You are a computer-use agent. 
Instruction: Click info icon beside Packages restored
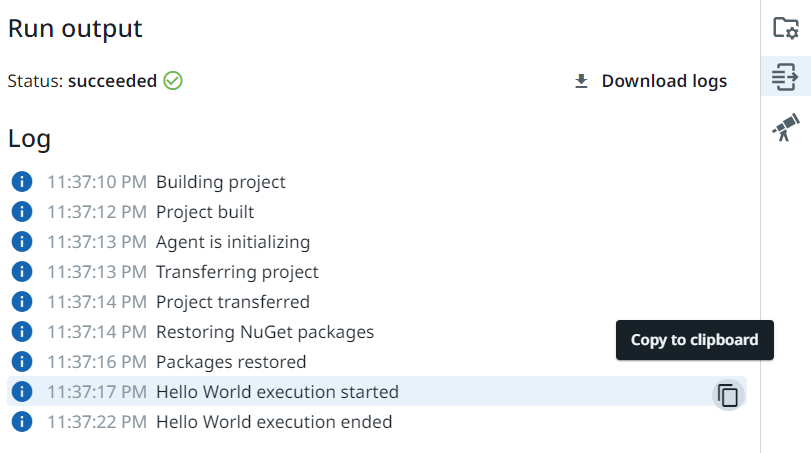tap(22, 362)
